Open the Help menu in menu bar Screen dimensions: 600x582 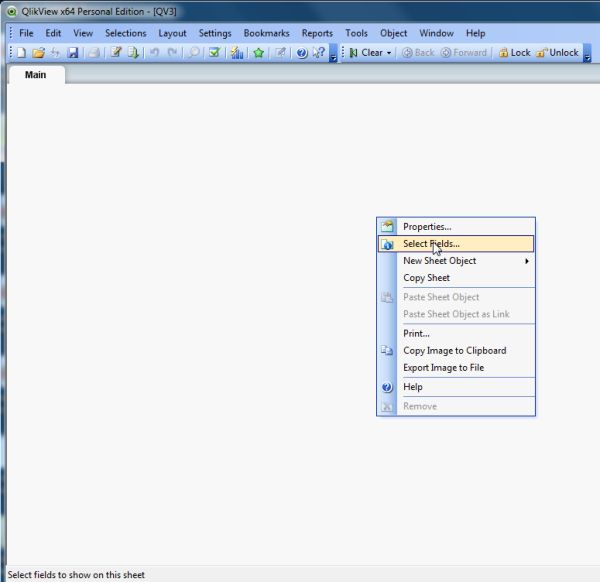pos(476,33)
